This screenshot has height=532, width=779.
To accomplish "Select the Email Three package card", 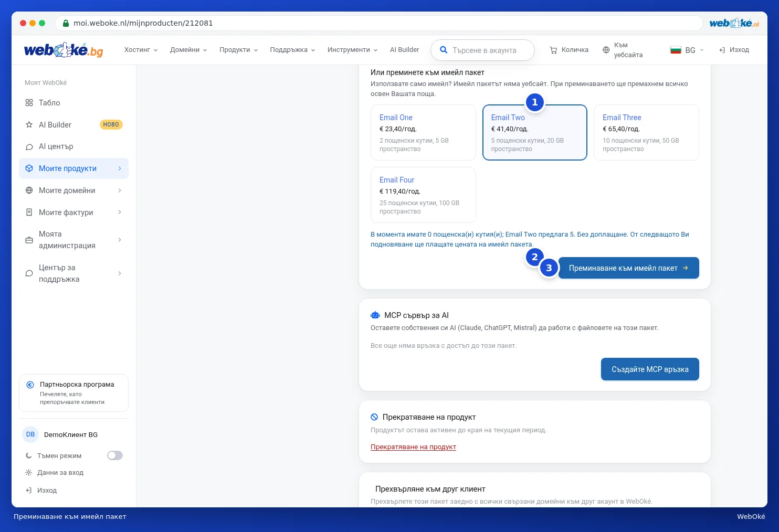I will 646,132.
